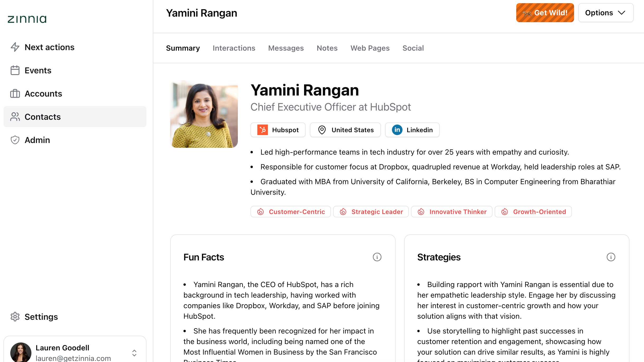The image size is (644, 362).
Task: Click the Hubspot company badge
Action: (278, 130)
